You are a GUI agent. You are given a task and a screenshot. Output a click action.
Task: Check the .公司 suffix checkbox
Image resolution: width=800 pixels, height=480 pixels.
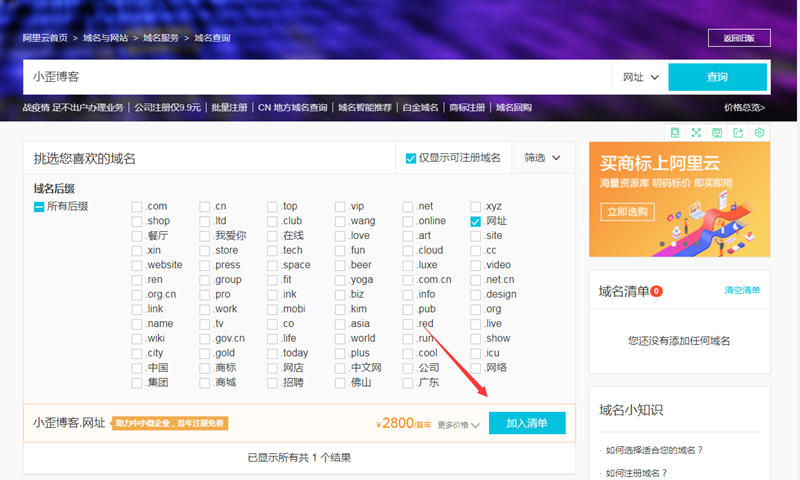point(408,368)
